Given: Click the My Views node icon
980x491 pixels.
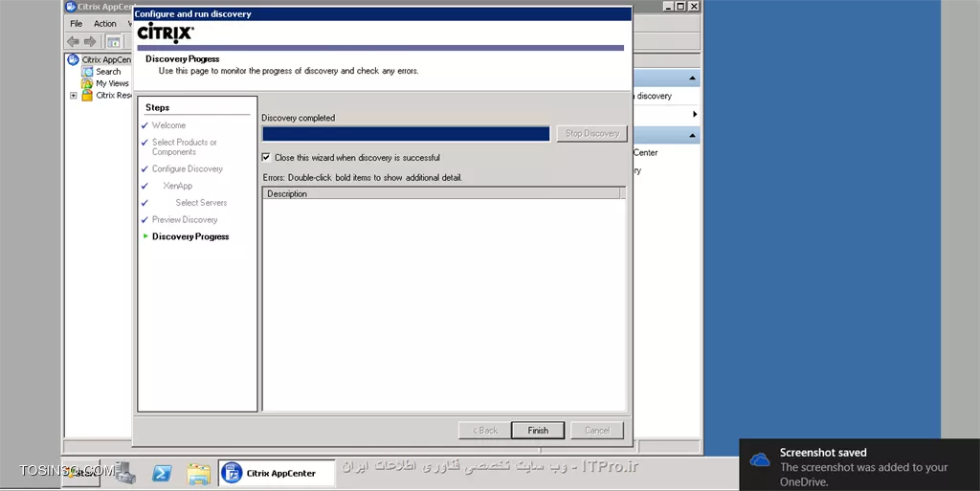Looking at the screenshot, I should (87, 83).
